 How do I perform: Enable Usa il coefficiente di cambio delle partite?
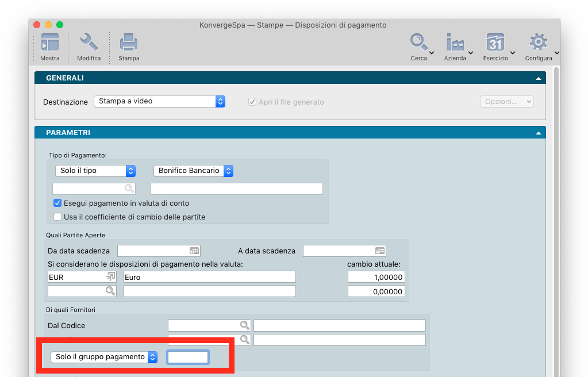57,217
